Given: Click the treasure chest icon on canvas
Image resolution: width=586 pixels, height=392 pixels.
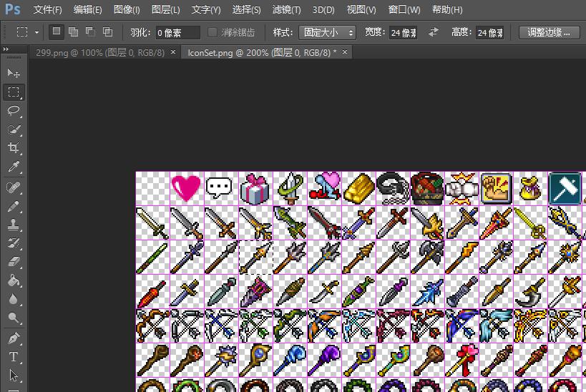Looking at the screenshot, I should tap(428, 189).
